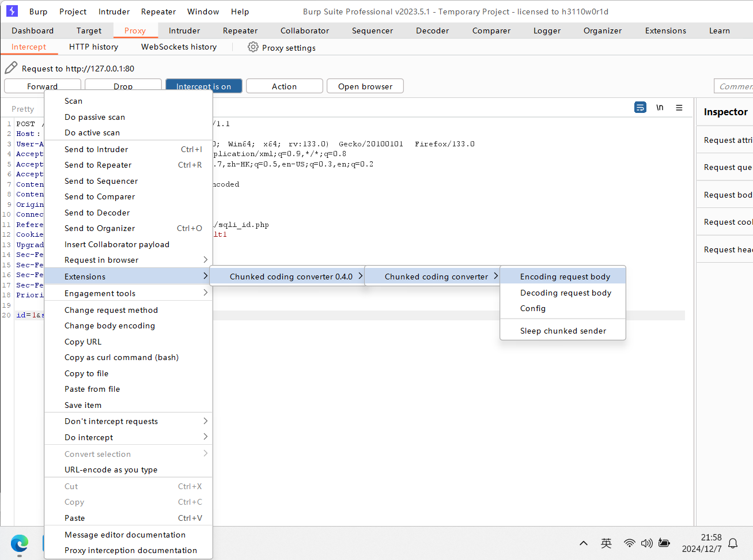The image size is (753, 560).
Task: Switch to the Dashboard tab
Action: click(32, 31)
